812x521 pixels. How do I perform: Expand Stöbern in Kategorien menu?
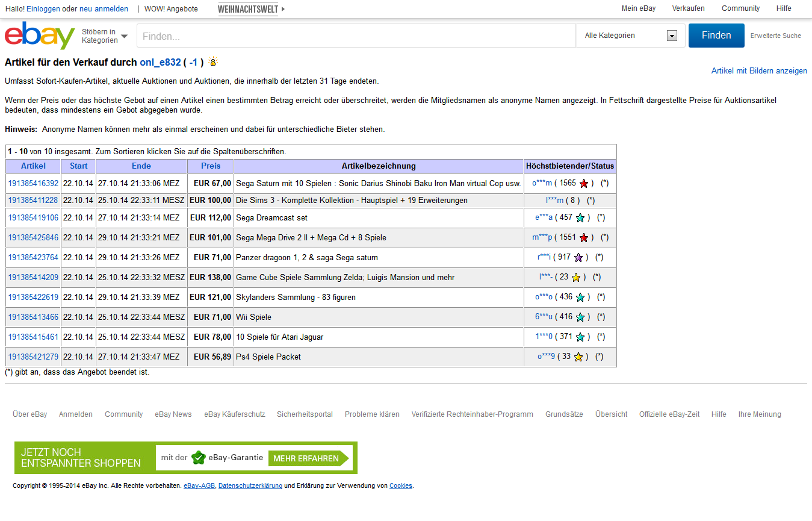105,36
